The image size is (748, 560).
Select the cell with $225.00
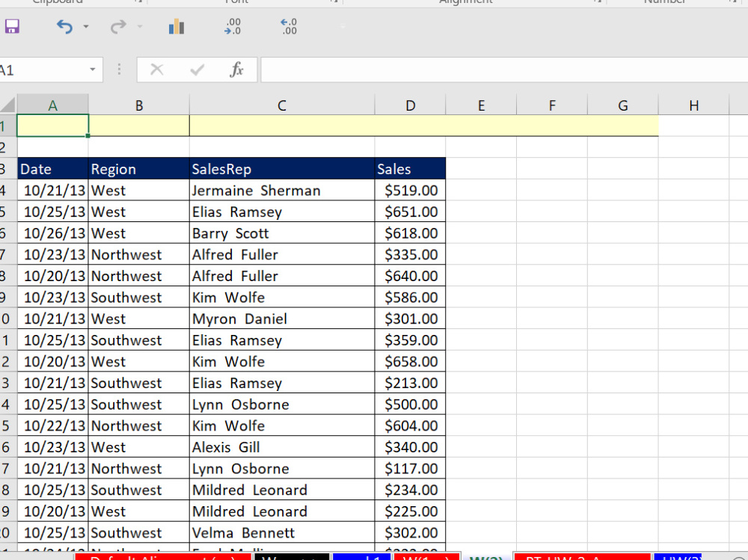410,511
